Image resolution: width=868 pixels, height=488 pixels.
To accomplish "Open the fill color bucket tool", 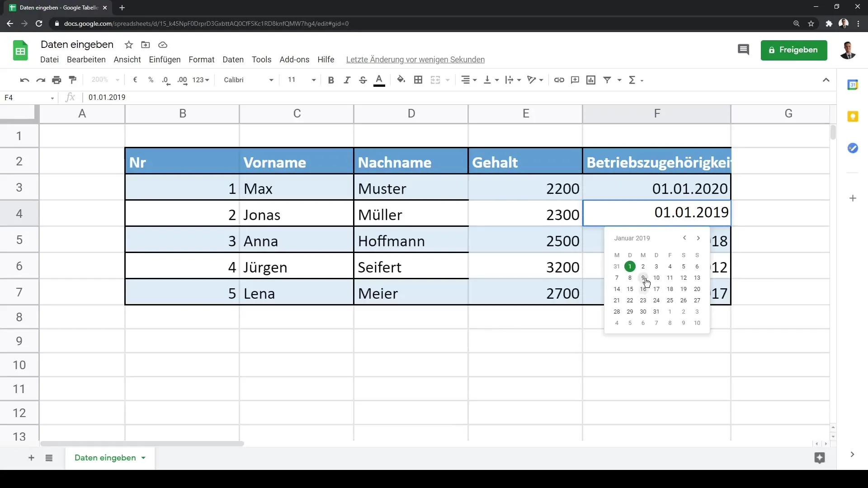I will coord(401,80).
